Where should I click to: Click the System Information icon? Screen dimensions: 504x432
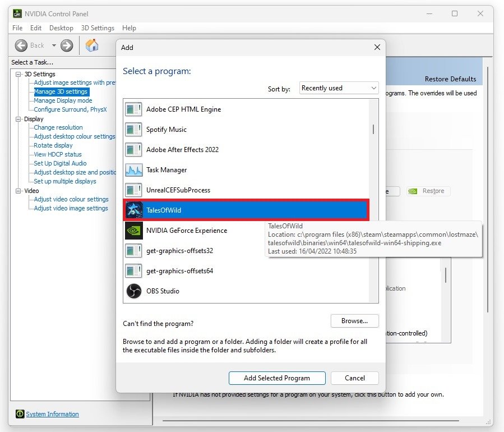(x=20, y=413)
